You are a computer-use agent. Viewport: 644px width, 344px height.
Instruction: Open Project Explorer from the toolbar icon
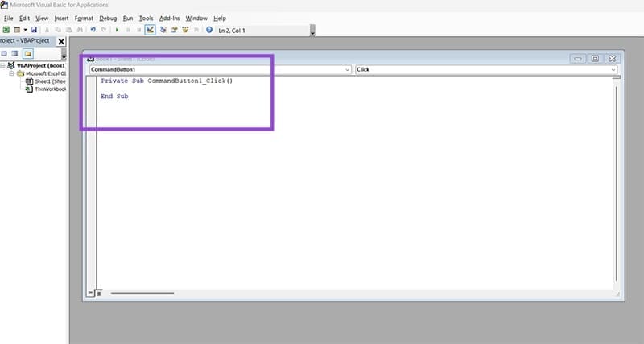(x=163, y=30)
